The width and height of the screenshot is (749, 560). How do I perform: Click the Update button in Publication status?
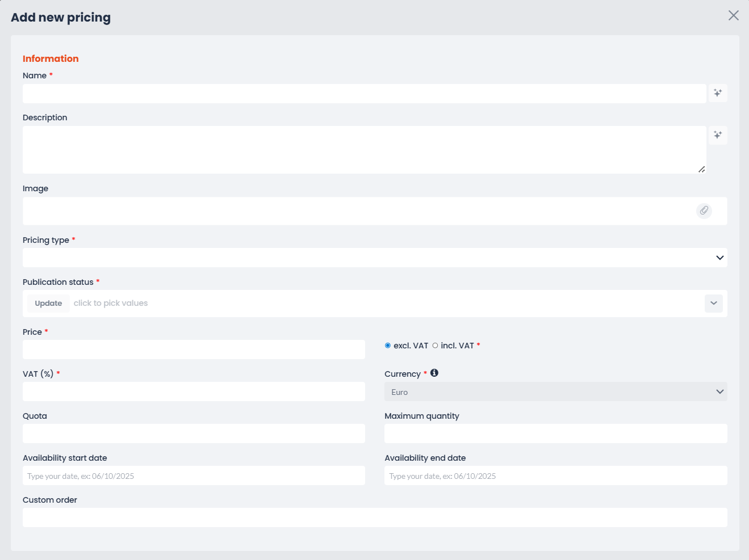pyautogui.click(x=48, y=303)
